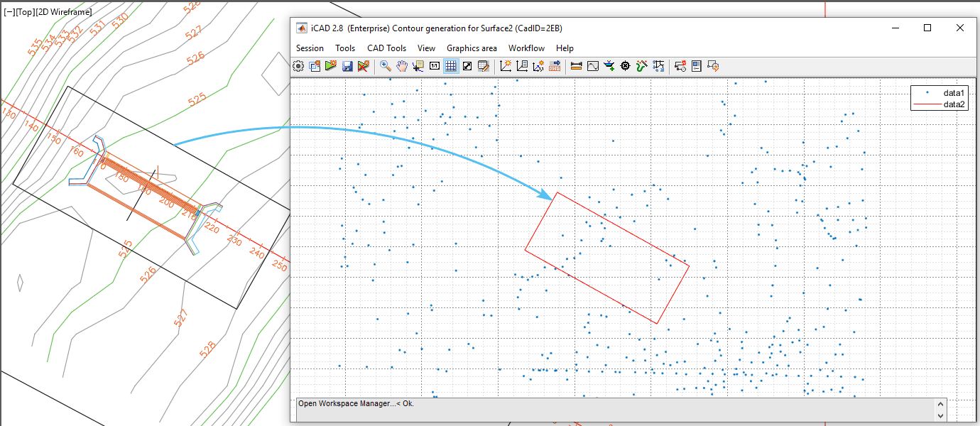Screen dimensions: 980x426
Task: Expand the CAD Tools menu
Action: pyautogui.click(x=387, y=48)
